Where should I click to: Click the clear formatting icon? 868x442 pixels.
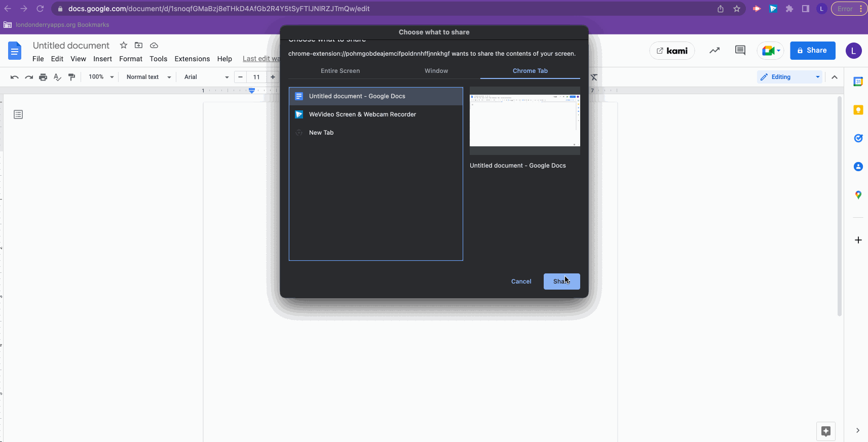click(594, 77)
